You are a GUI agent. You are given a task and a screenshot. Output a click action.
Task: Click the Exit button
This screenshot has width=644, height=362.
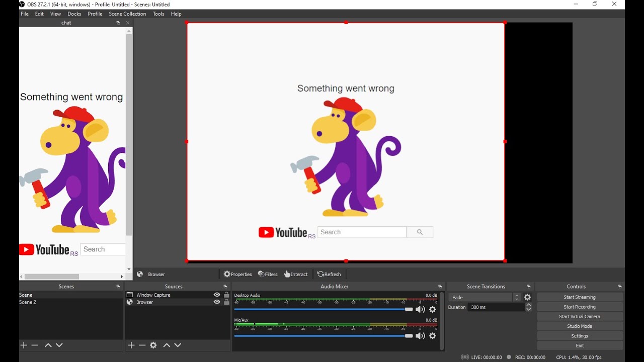pyautogui.click(x=580, y=346)
